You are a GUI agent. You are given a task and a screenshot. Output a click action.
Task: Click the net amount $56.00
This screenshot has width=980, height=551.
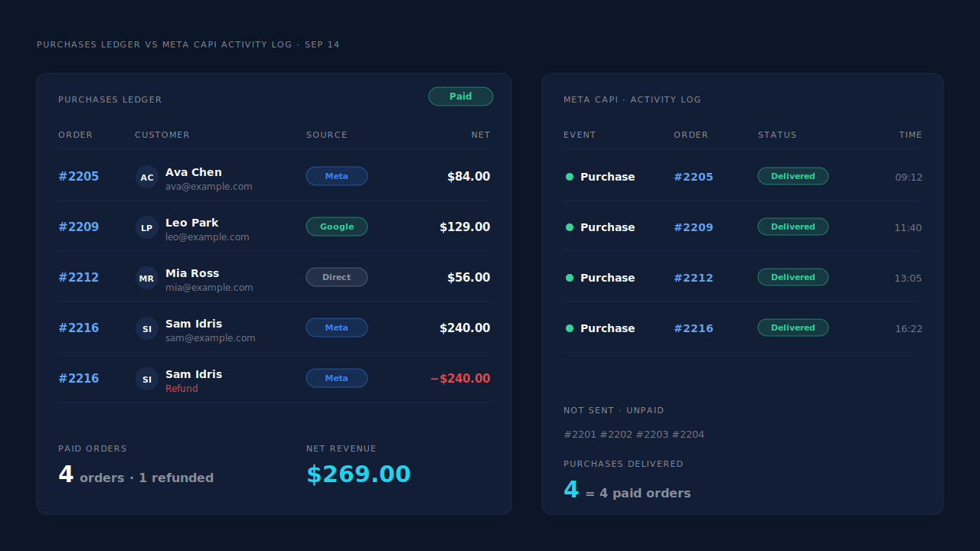point(469,278)
